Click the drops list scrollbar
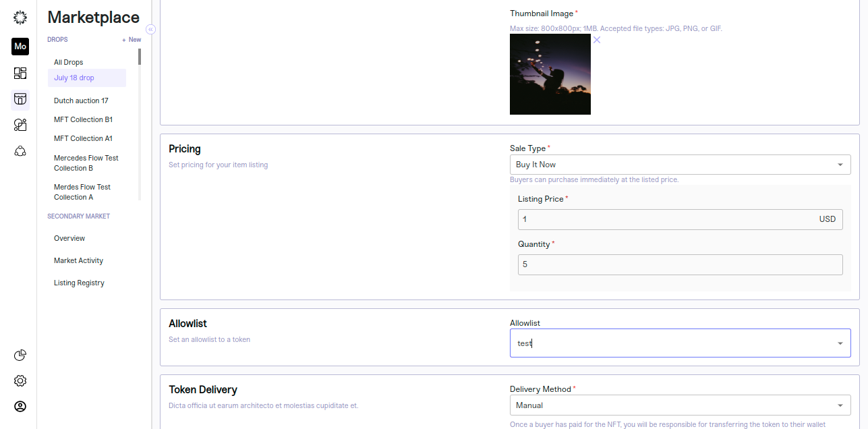 pos(140,57)
